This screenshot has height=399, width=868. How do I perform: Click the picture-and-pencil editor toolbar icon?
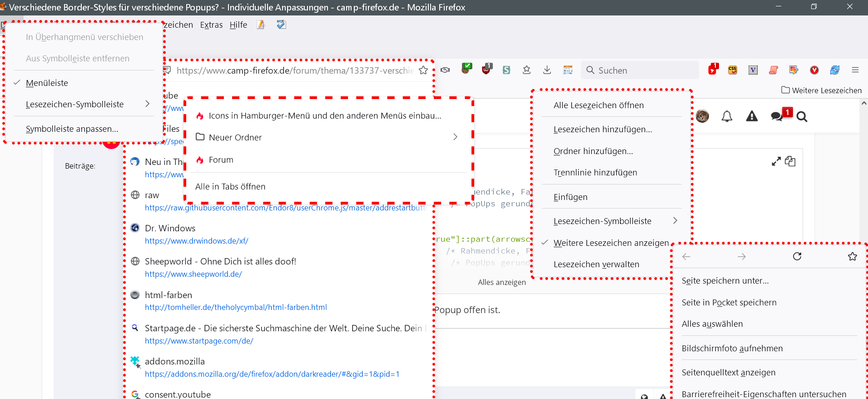[794, 70]
